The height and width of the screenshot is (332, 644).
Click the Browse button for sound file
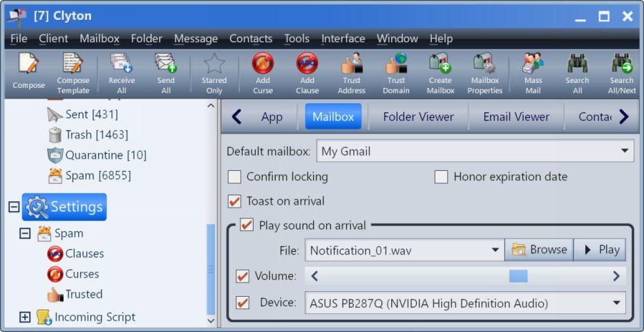pyautogui.click(x=539, y=250)
